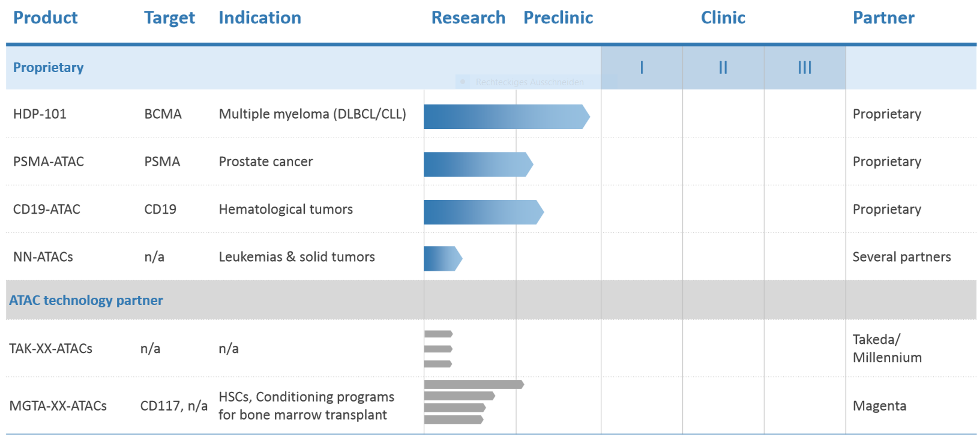Image resolution: width=980 pixels, height=440 pixels.
Task: Click the Indication column header
Action: point(260,18)
